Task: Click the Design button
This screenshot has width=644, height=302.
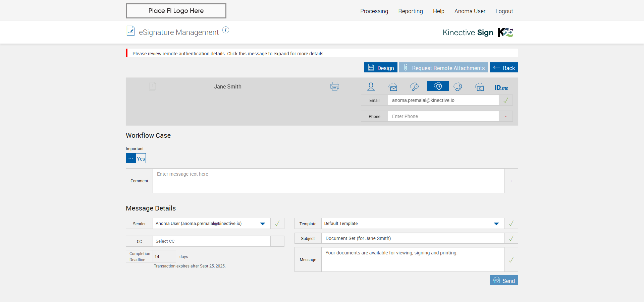Action: (x=381, y=68)
